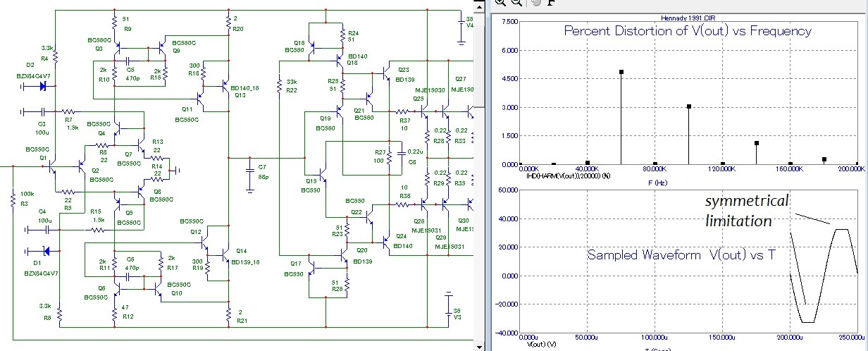This screenshot has height=351, width=868.
Task: Click the 'R9' resistor label
Action: tap(128, 29)
